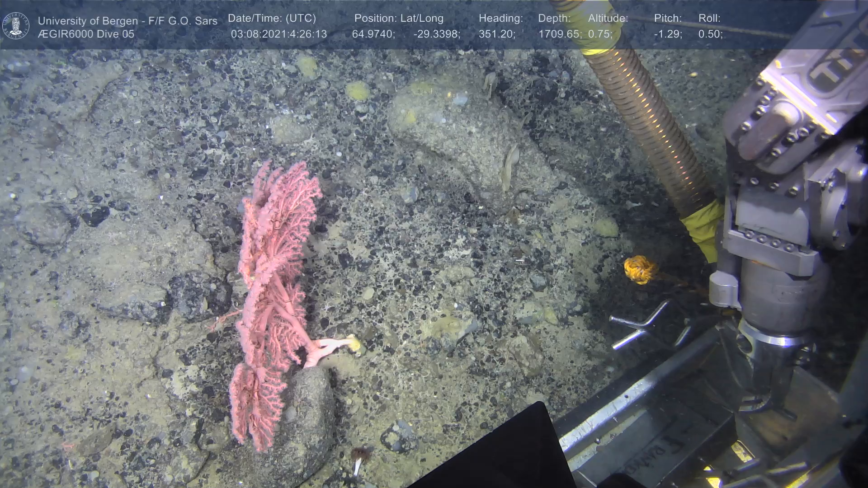Click the yellow sponge patch on the seafloor

[x=357, y=90]
